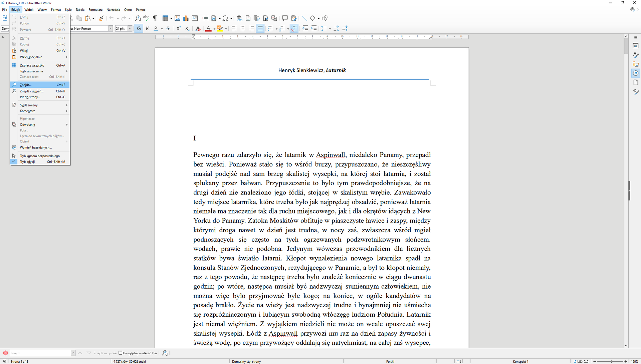Toggle subscript formatting
This screenshot has width=641, height=364.
click(187, 29)
